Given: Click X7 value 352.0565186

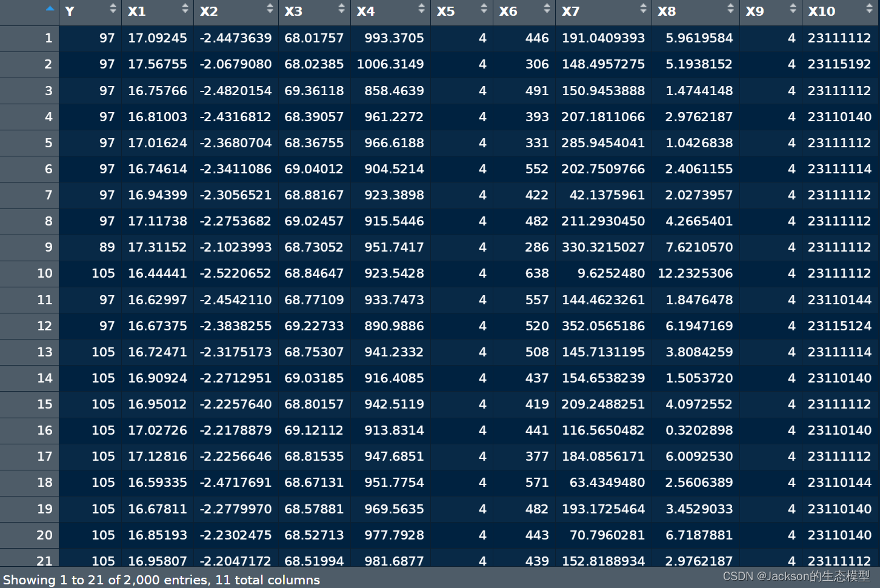Looking at the screenshot, I should click(603, 326).
